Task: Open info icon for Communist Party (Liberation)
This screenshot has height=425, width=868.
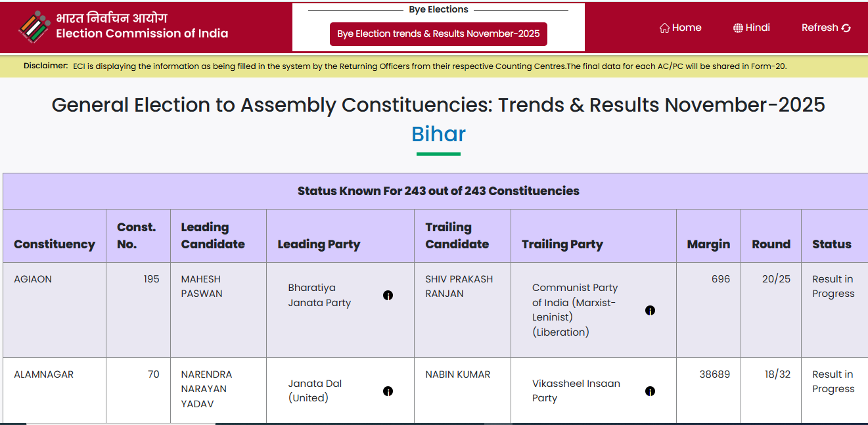Action: [x=650, y=311]
